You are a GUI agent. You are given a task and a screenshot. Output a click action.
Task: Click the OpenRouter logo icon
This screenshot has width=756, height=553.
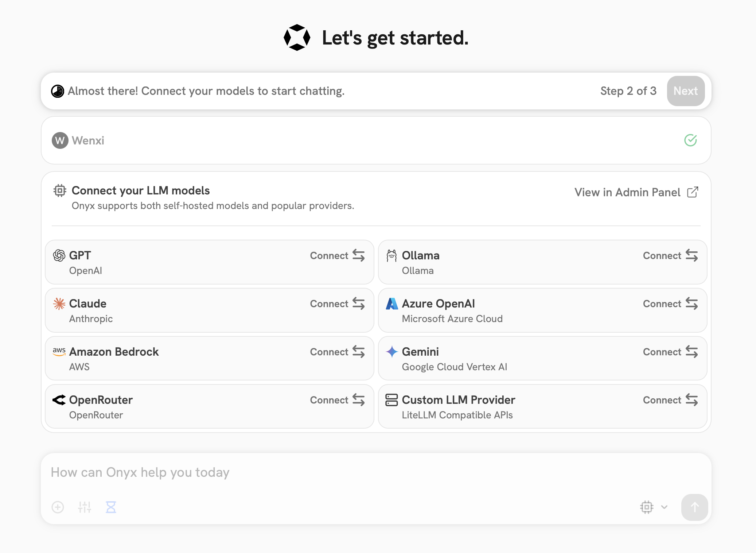[59, 400]
